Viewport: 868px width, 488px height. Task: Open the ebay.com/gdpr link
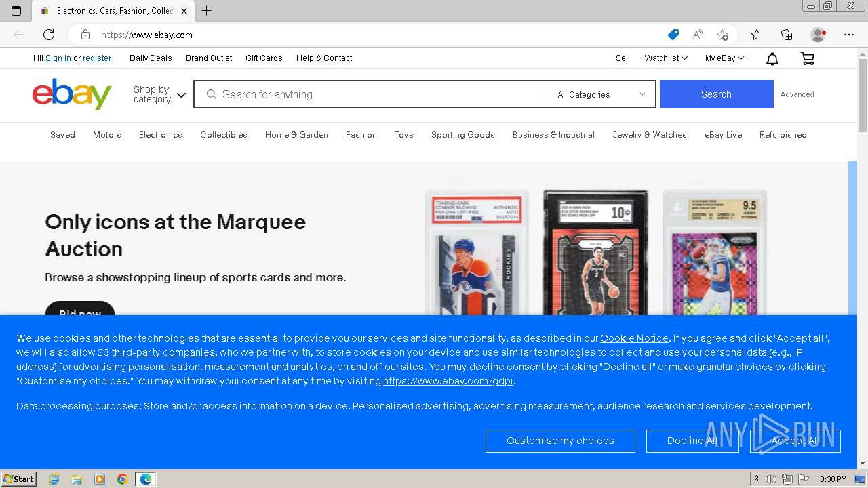448,381
